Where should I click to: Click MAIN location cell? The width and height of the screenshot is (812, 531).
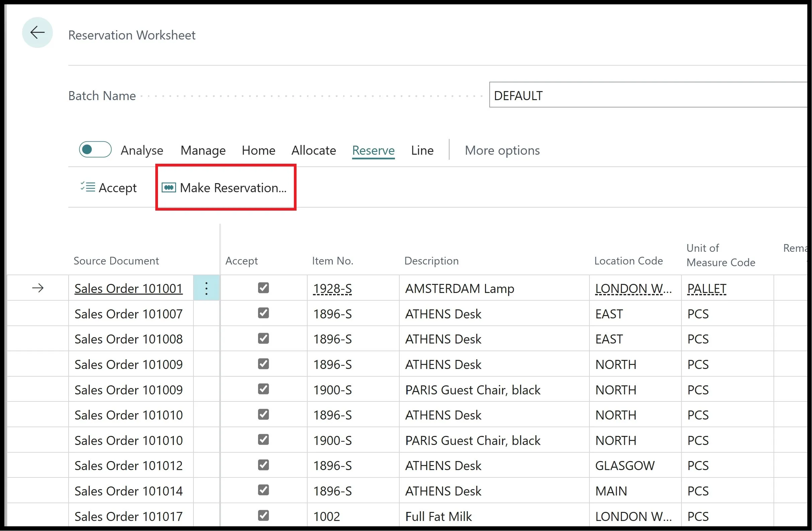[635, 491]
